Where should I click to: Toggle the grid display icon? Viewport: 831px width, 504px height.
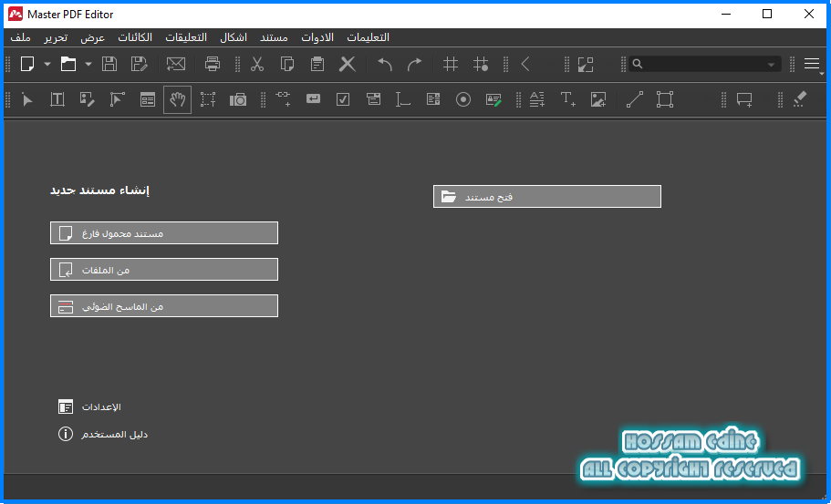451,64
